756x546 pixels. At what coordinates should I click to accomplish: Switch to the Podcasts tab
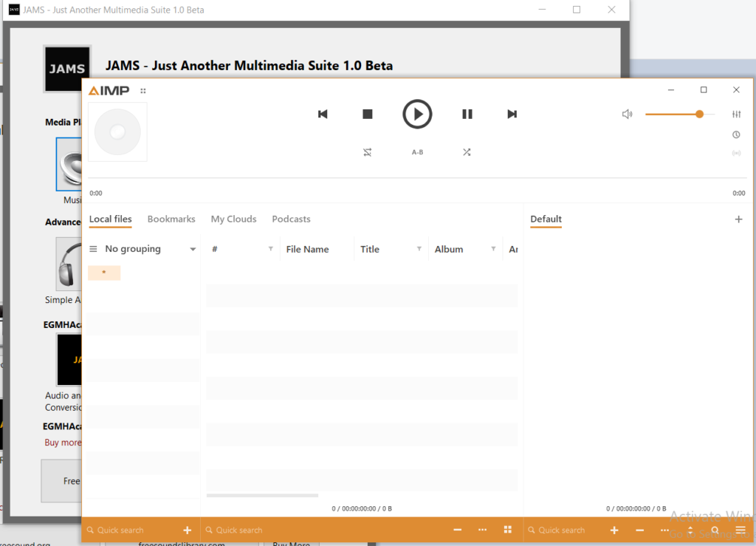click(291, 219)
